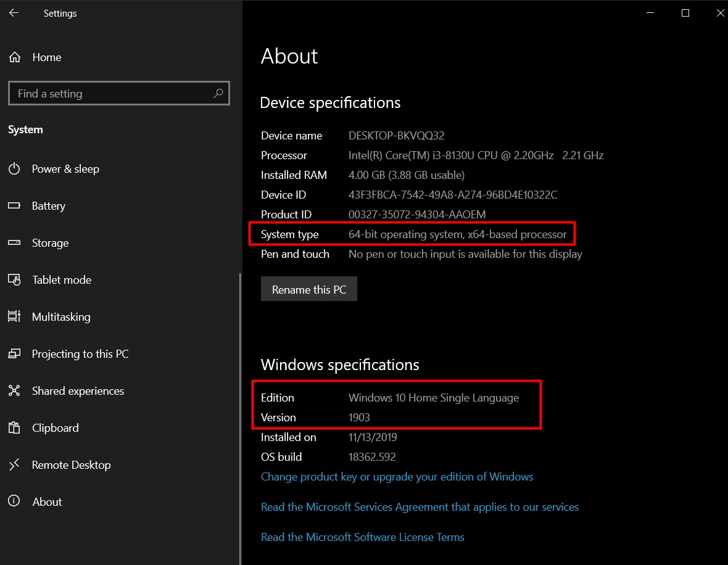Image resolution: width=728 pixels, height=565 pixels.
Task: Click the Windows specifications heading
Action: [340, 365]
